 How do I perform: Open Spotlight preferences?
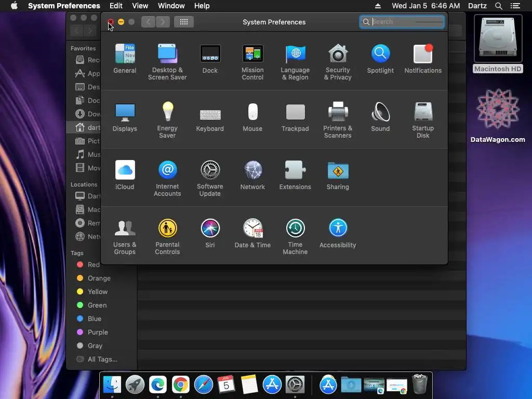pyautogui.click(x=380, y=59)
